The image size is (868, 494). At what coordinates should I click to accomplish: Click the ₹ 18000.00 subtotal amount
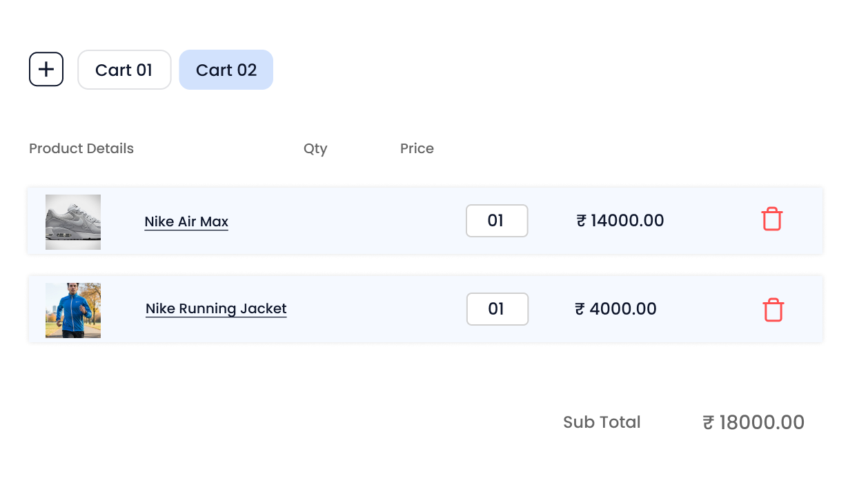[x=753, y=422]
